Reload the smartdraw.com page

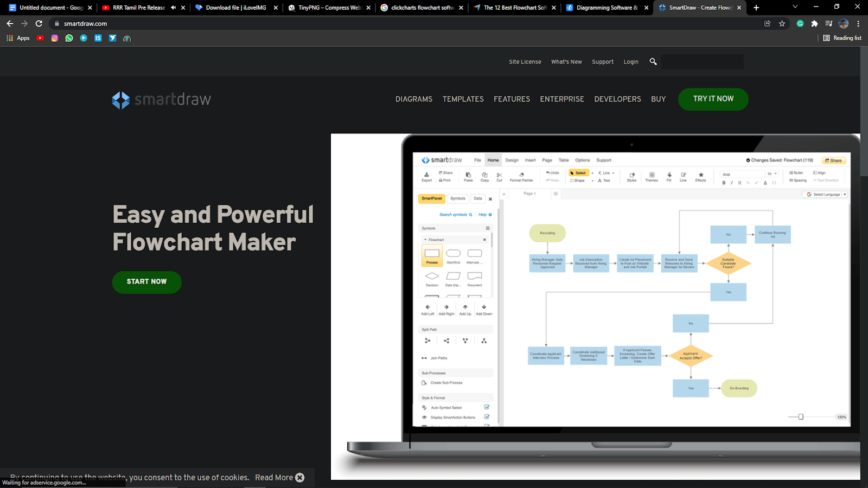39,23
